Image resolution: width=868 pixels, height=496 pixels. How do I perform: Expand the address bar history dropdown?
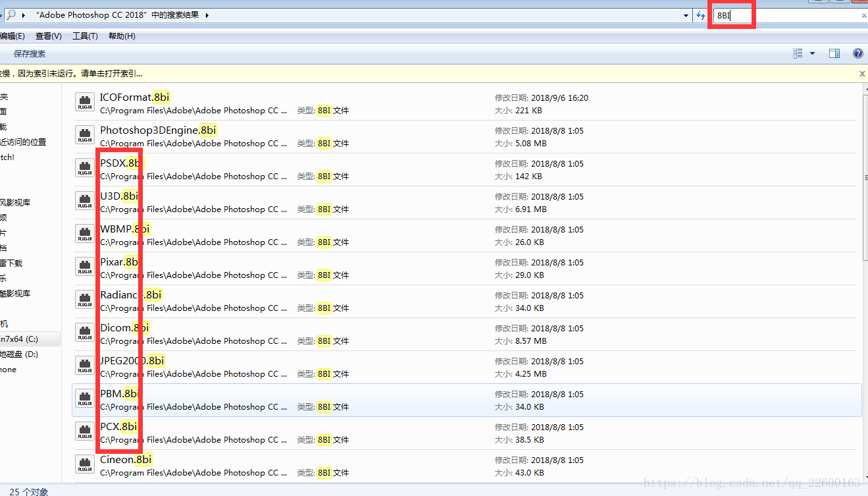click(686, 15)
